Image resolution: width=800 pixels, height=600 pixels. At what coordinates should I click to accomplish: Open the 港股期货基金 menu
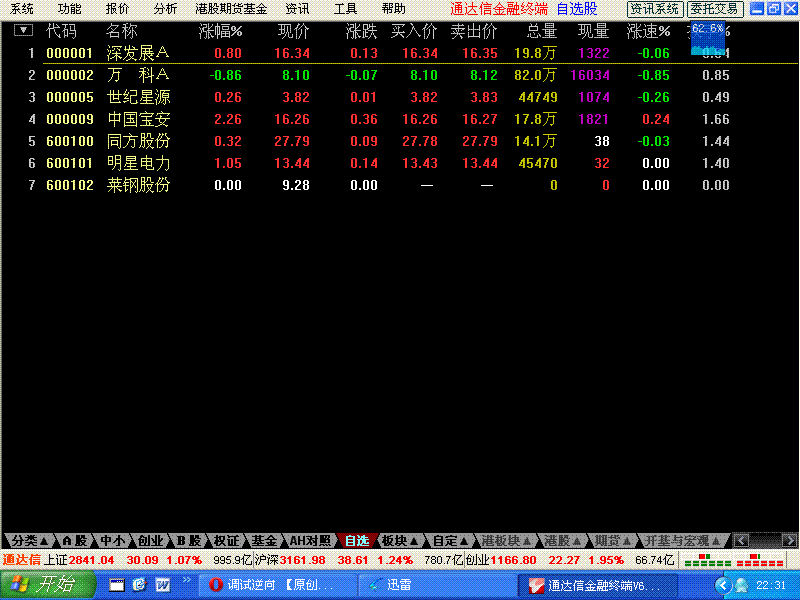click(231, 9)
